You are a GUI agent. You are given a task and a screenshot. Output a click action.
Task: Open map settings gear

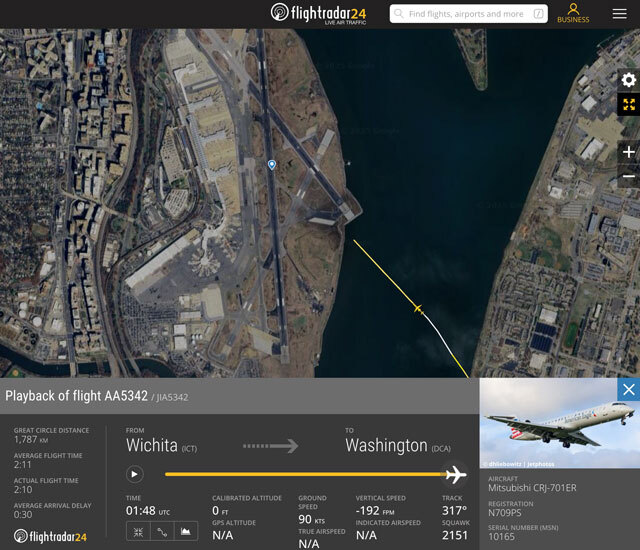[x=629, y=80]
